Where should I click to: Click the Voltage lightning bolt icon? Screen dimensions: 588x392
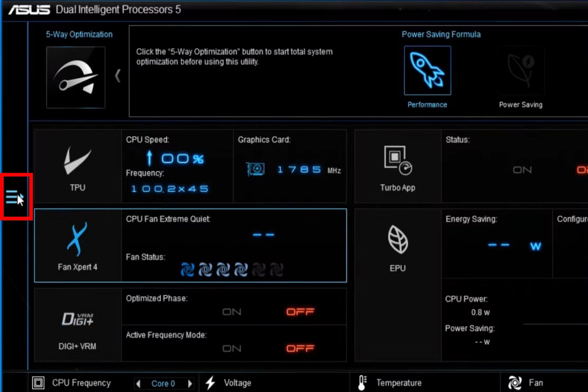[210, 383]
